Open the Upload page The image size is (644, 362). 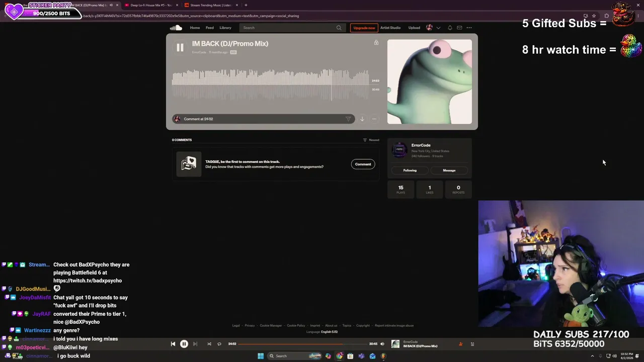414,28
